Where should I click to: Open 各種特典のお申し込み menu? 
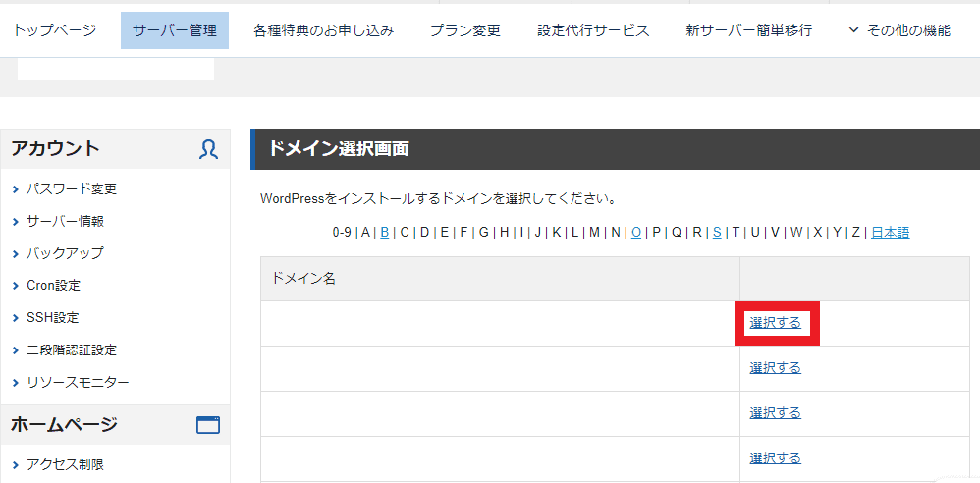(324, 30)
